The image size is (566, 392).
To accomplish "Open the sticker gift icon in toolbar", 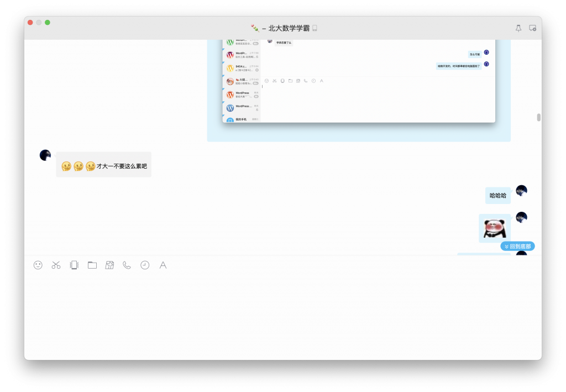I will pos(109,265).
